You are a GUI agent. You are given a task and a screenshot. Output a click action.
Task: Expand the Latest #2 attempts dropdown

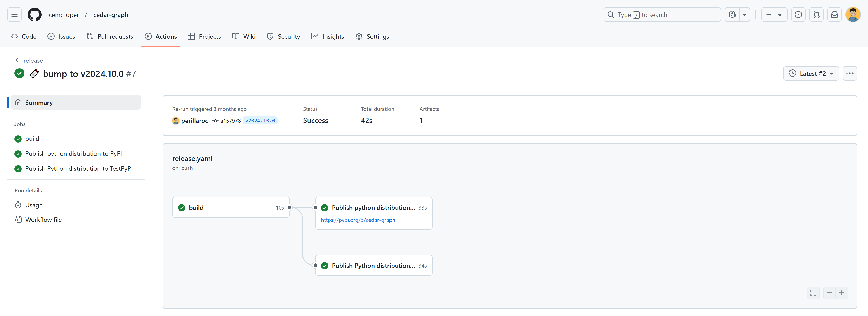pos(811,74)
